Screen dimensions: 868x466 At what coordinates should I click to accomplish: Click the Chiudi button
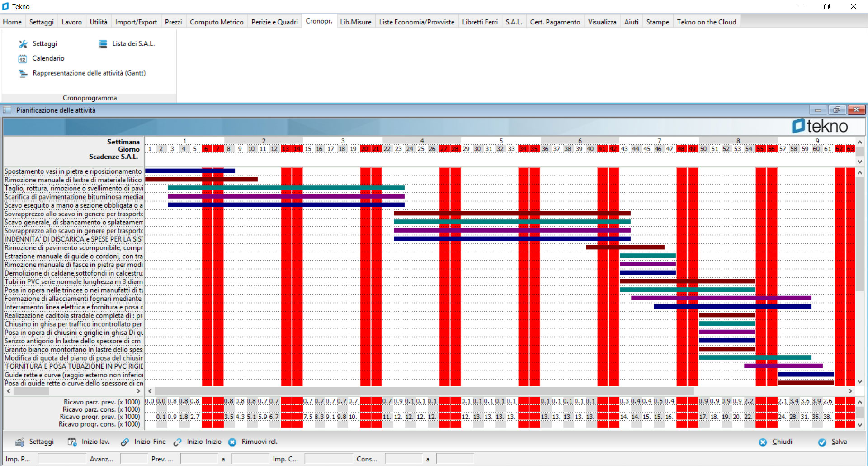pyautogui.click(x=775, y=442)
